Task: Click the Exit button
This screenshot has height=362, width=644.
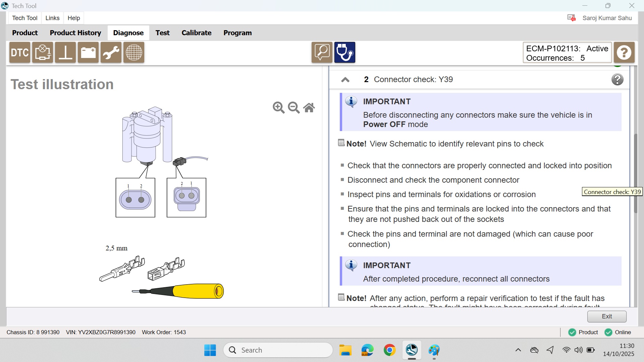Action: point(606,316)
